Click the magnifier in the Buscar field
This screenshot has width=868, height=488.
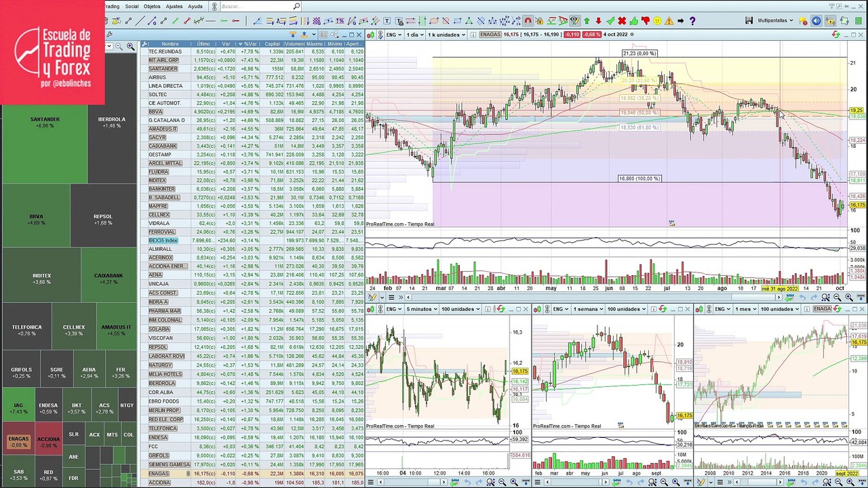coord(296,6)
